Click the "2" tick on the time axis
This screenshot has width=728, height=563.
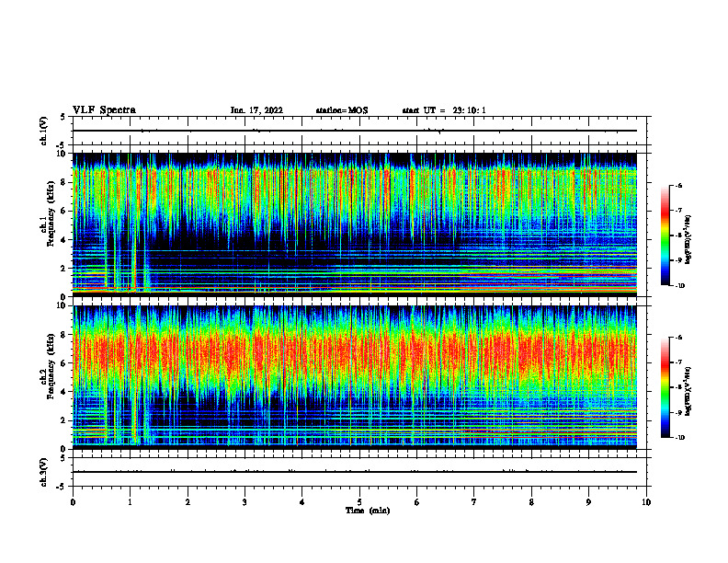point(188,502)
